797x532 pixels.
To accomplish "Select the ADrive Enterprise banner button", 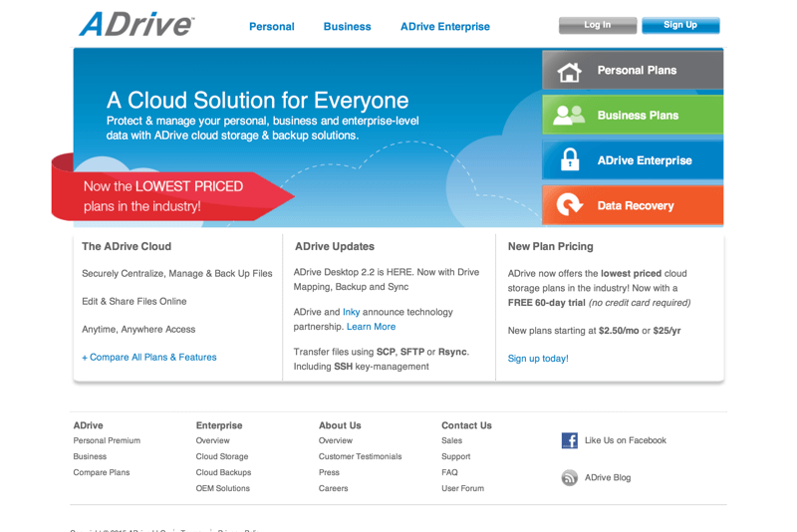I will [633, 160].
